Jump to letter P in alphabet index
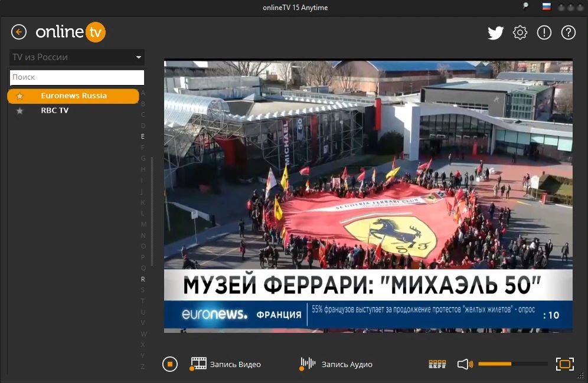588x383 pixels. click(x=143, y=257)
